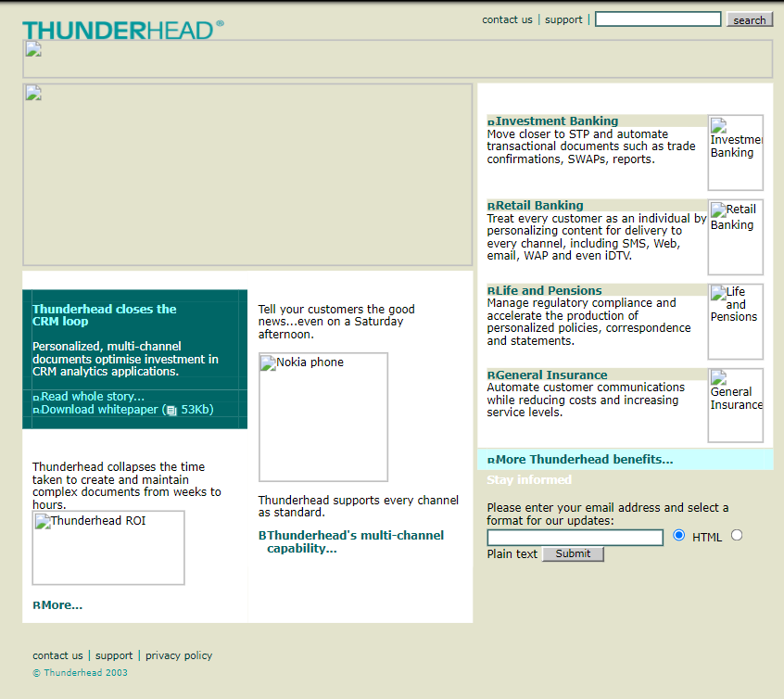The height and width of the screenshot is (699, 784).
Task: Click the Tell your customers the good news text
Action: coord(336,322)
